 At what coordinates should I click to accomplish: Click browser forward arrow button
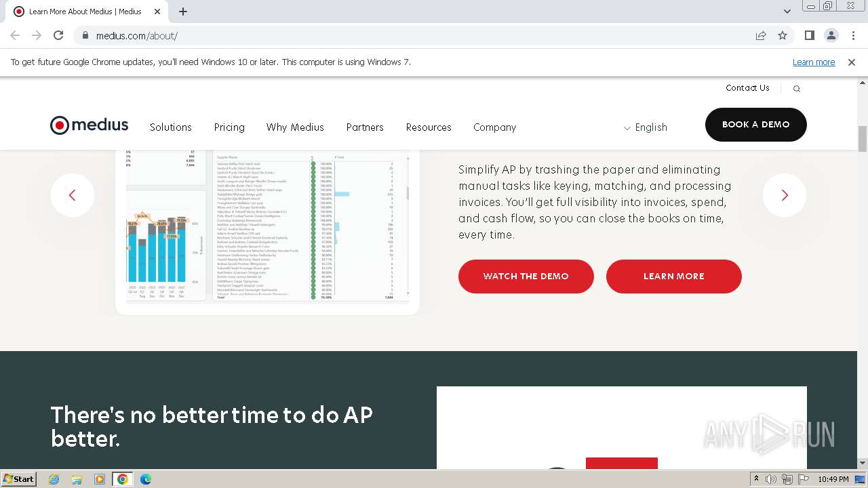click(x=37, y=35)
